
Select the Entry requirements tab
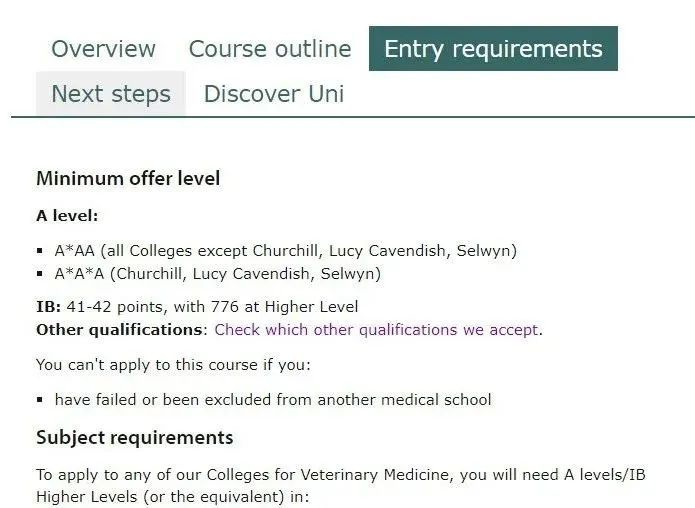493,49
